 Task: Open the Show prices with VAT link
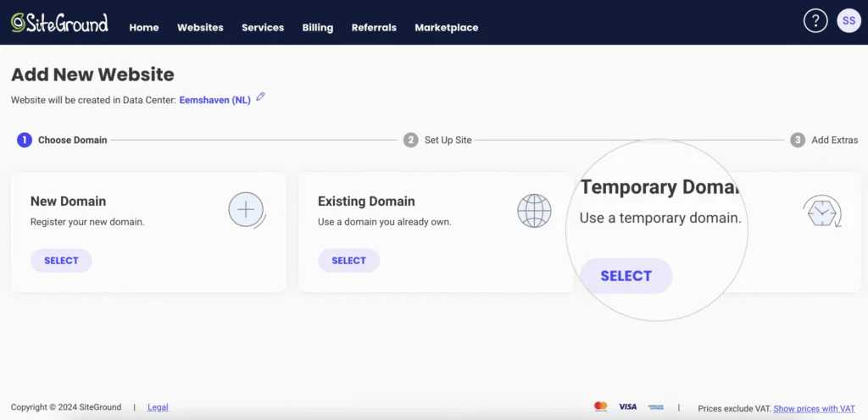click(x=815, y=408)
